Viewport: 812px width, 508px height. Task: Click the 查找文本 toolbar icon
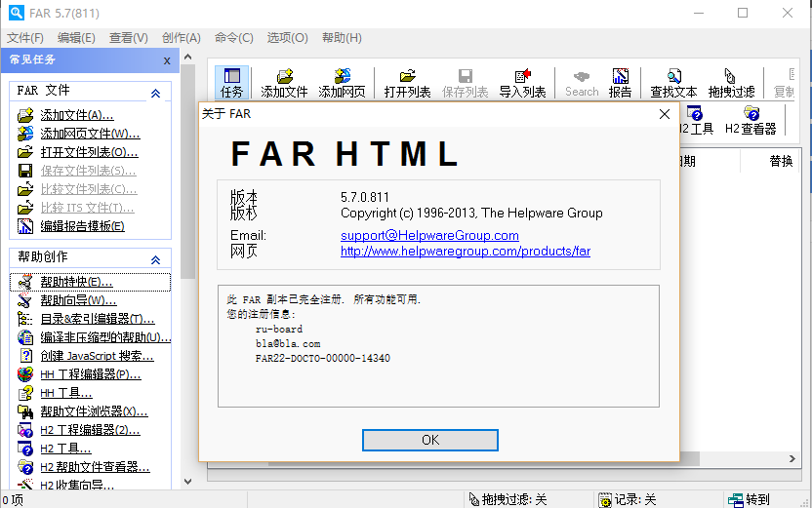673,82
